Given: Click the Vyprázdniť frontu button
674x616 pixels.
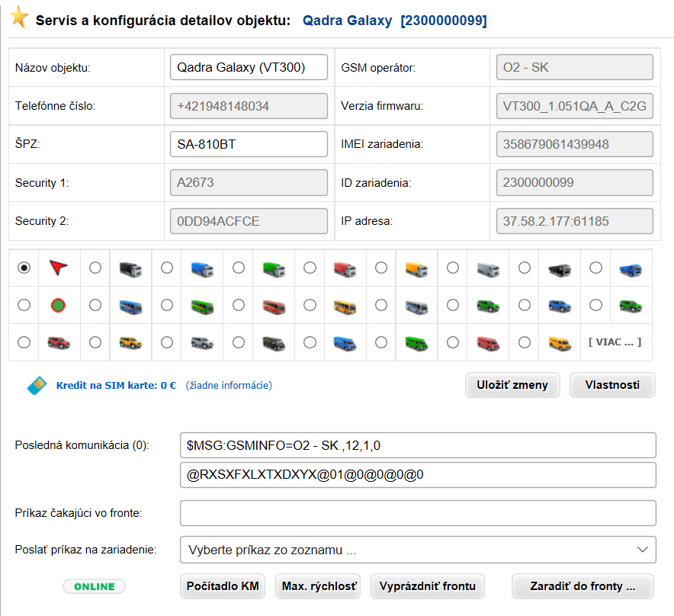Looking at the screenshot, I should 427,586.
